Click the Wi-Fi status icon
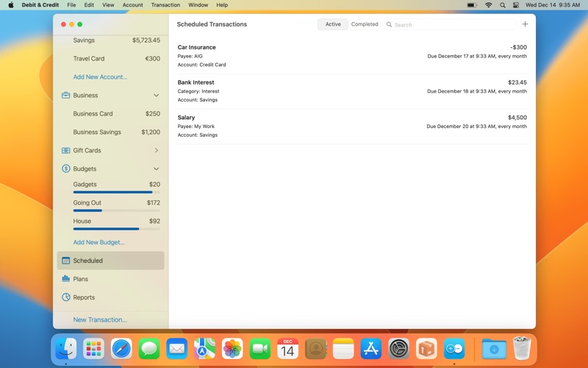Screen dimensions: 588x368 488,5
